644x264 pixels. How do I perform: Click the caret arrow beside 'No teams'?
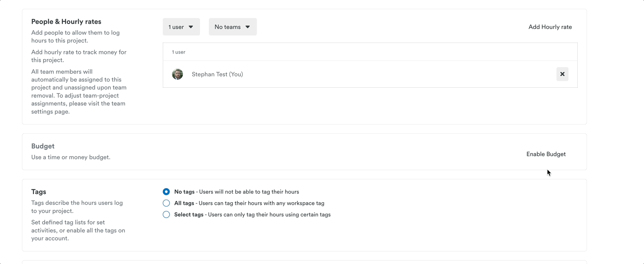coord(247,27)
